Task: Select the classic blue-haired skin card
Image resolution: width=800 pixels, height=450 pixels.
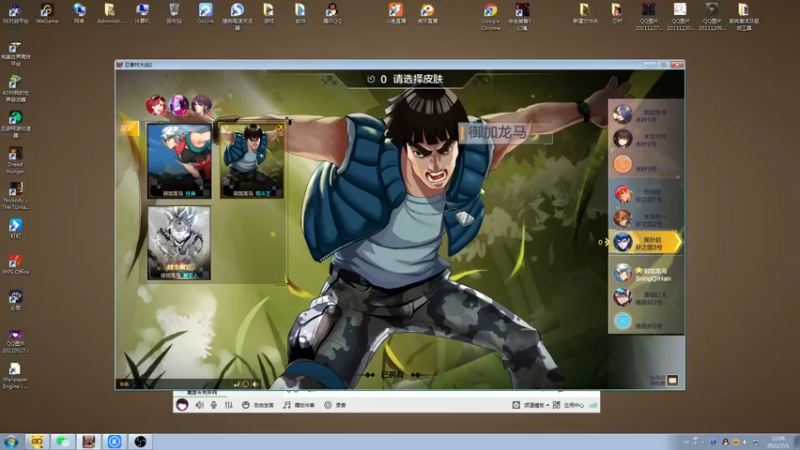Action: (179, 160)
